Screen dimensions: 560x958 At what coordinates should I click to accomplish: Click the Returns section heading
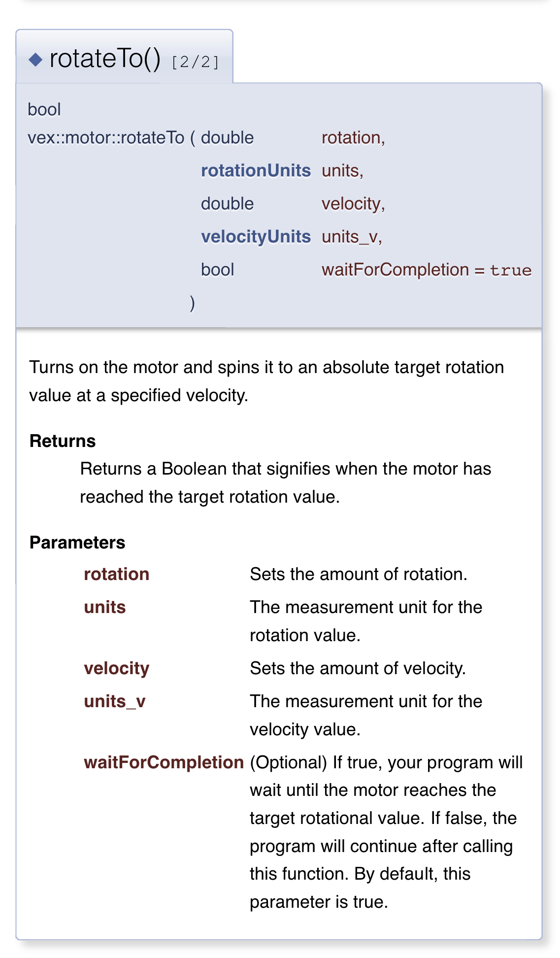63,441
